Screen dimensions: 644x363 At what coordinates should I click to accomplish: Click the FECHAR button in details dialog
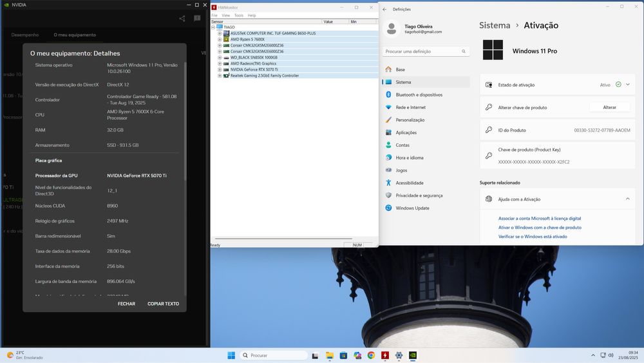coord(126,304)
